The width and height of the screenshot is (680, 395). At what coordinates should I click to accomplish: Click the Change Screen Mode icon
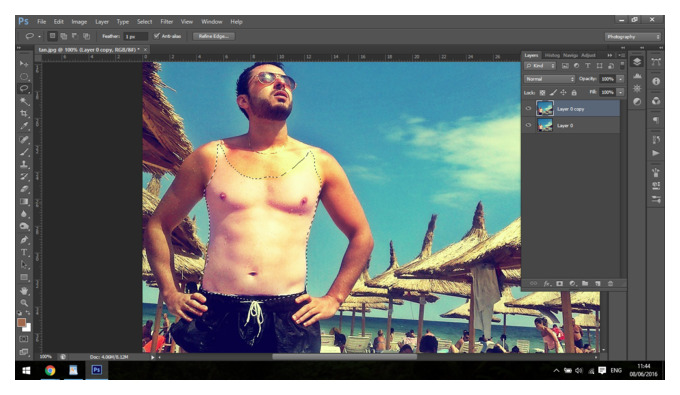pyautogui.click(x=23, y=352)
